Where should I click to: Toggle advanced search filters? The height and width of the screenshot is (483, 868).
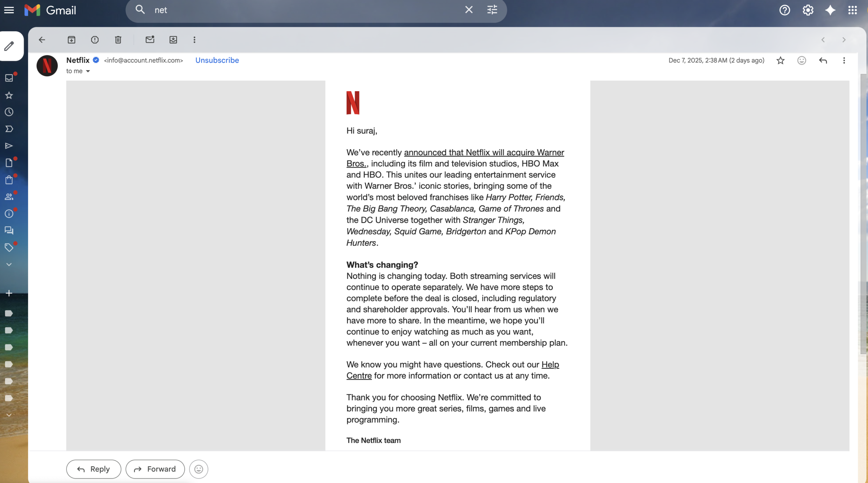tap(492, 10)
